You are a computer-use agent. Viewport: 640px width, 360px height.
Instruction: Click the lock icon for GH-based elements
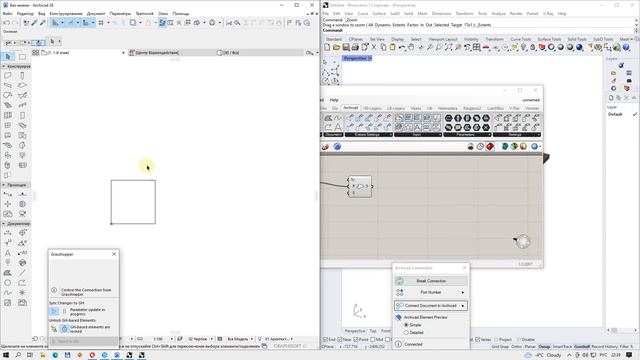point(64,329)
